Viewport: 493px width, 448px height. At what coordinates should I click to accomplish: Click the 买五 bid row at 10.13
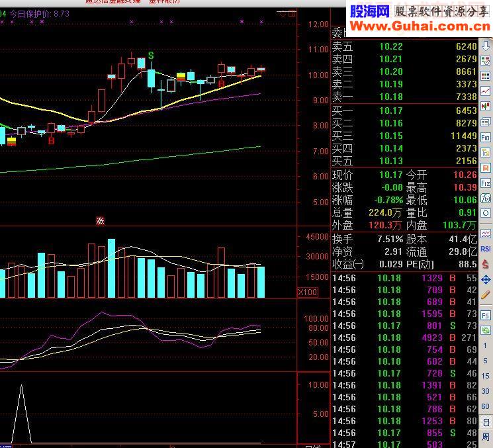click(404, 161)
